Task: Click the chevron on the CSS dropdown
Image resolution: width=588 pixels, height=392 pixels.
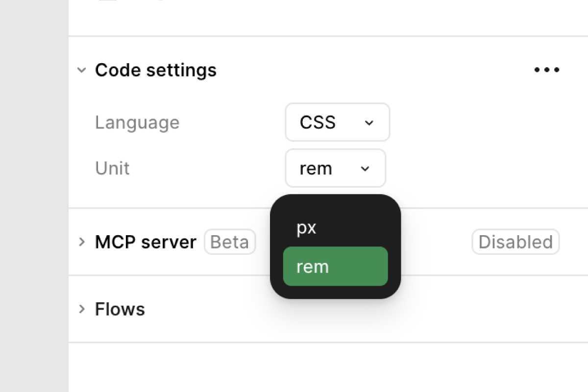Action: tap(368, 122)
